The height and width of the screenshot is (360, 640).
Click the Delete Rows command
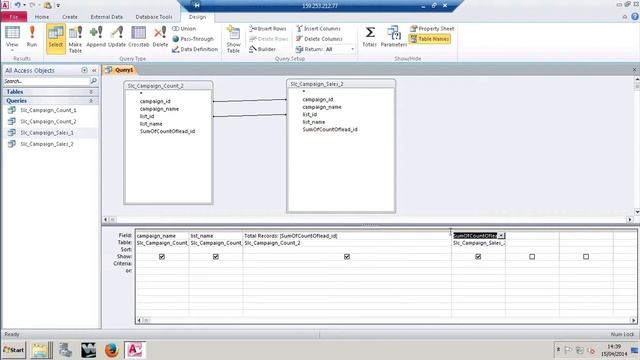click(269, 39)
